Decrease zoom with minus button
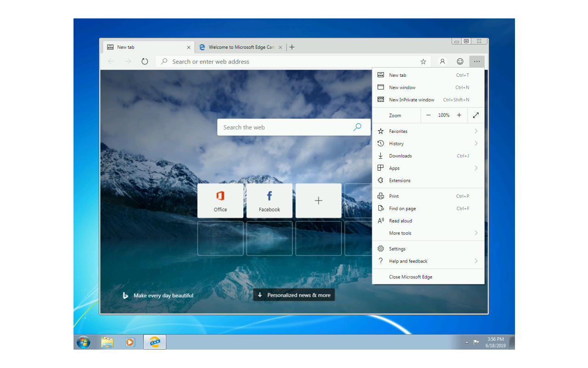Image resolution: width=588 pixels, height=368 pixels. [429, 115]
